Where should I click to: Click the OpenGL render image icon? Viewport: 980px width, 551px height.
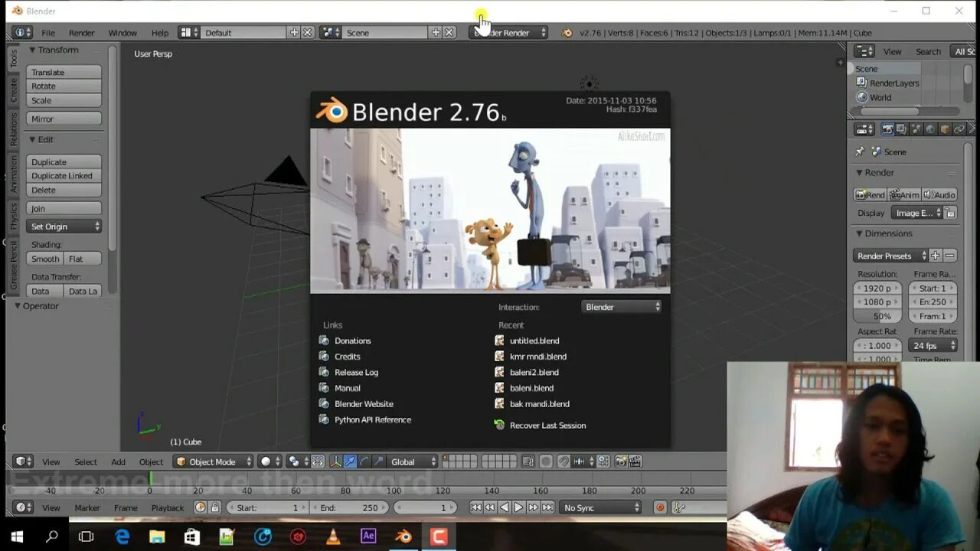(x=620, y=461)
